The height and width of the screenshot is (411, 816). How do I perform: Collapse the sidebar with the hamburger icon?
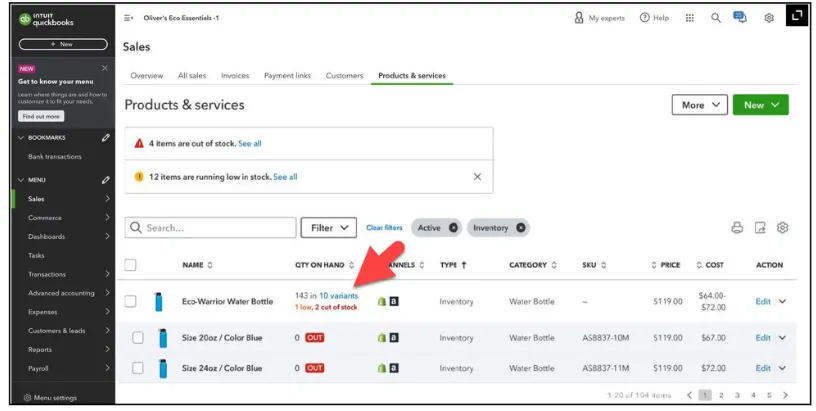coord(128,18)
